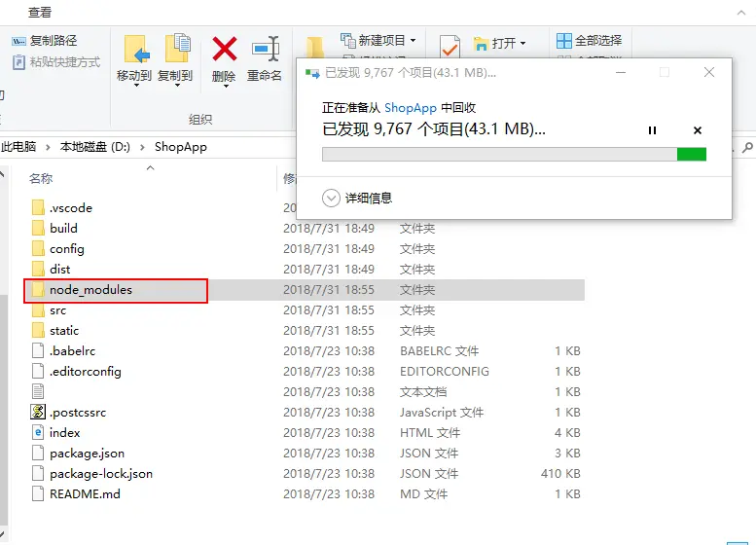Open the 查看 ribbon tab

coord(40,12)
